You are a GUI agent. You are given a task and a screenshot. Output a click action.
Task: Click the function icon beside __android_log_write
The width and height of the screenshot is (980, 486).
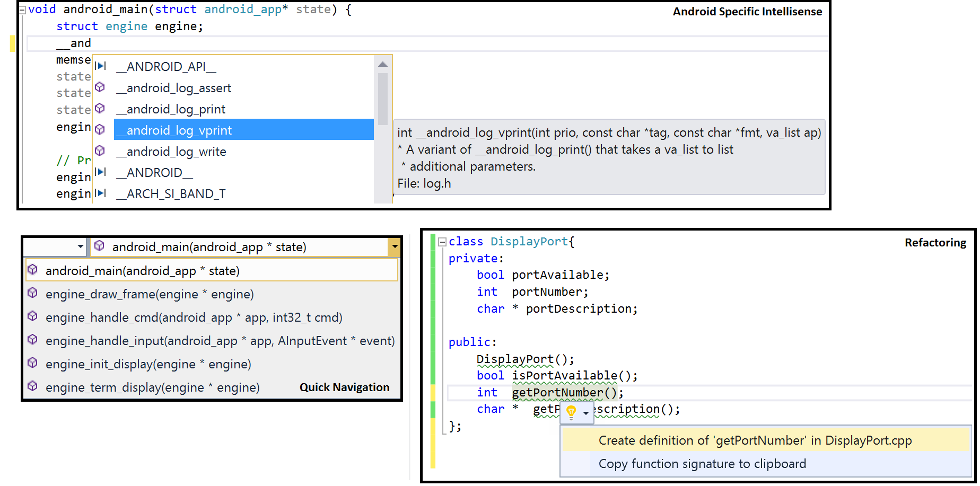tap(100, 151)
